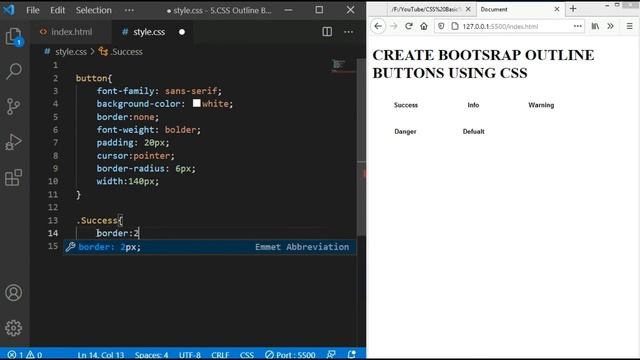
Task: Open the Edit menu
Action: pos(58,10)
